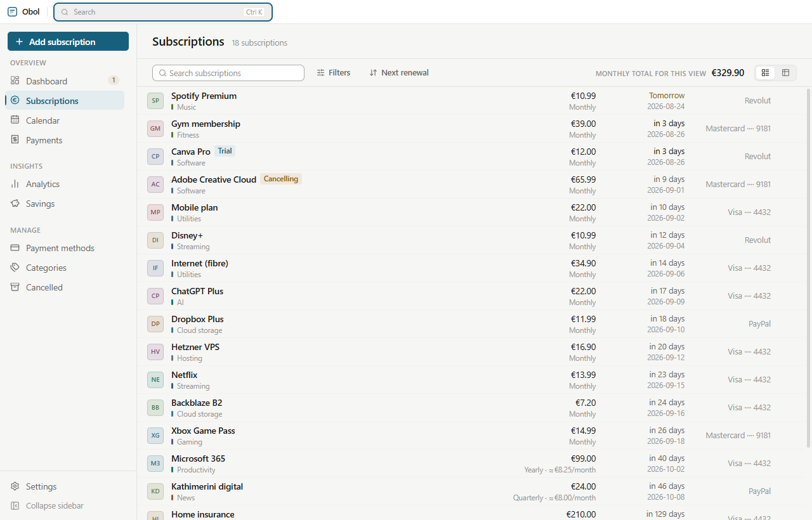This screenshot has width=812, height=520.
Task: Select the Subscriptions euro icon
Action: coord(15,100)
